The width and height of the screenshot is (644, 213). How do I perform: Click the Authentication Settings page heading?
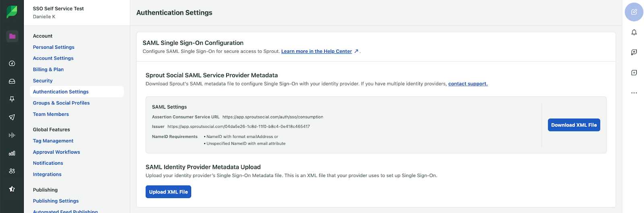(x=174, y=13)
